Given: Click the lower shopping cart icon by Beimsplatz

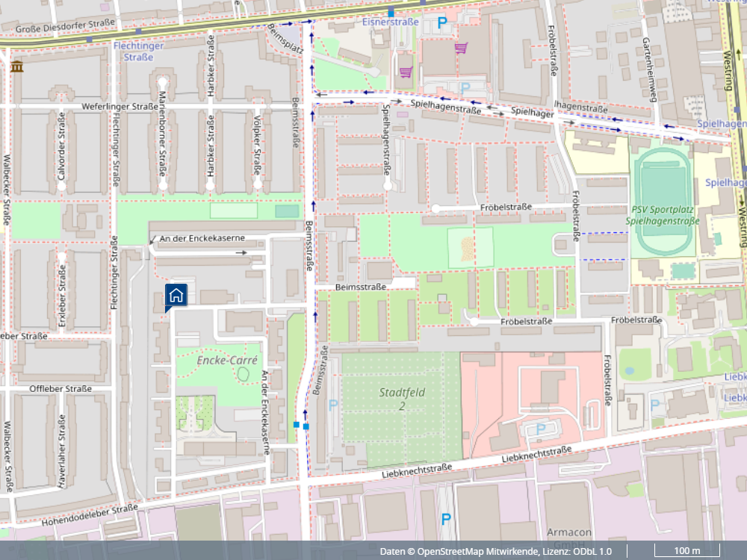Looking at the screenshot, I should point(406,72).
